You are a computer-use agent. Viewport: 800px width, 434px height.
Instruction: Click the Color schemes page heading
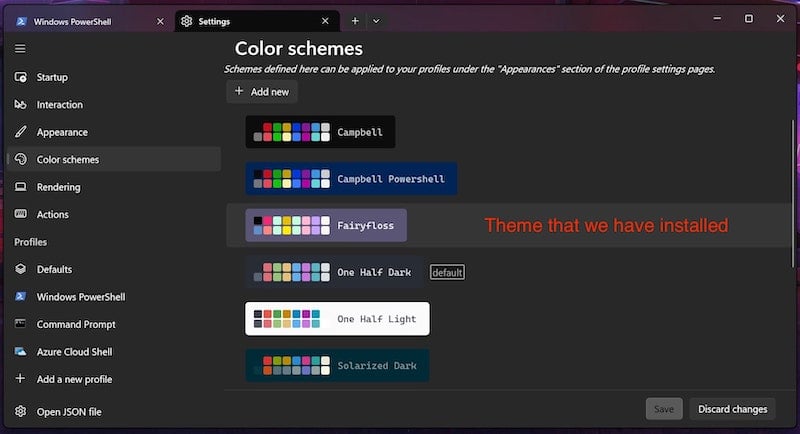click(298, 48)
